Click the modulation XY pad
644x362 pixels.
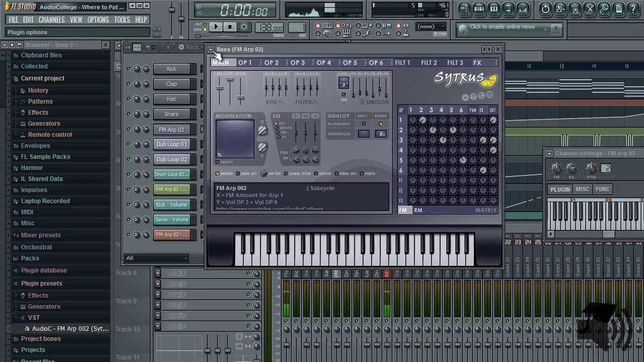click(235, 139)
